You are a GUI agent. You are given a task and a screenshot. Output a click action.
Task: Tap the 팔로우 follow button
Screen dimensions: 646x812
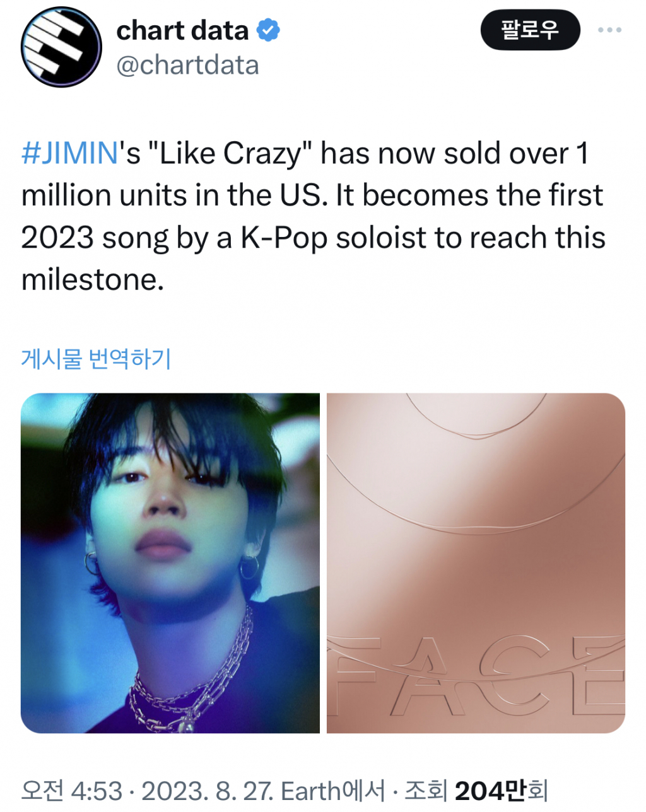(530, 30)
